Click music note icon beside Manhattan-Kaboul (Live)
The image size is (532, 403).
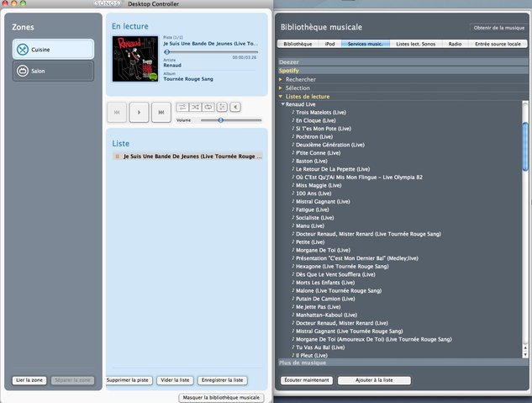click(293, 315)
